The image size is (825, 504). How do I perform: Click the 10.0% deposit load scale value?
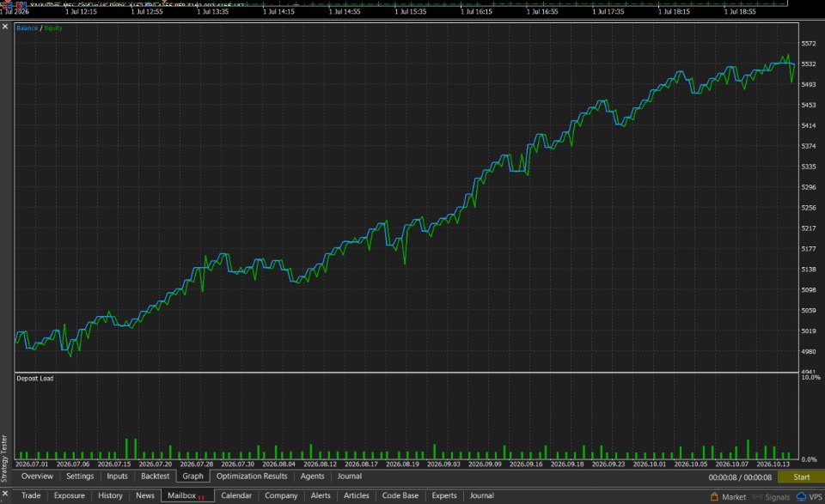pos(810,377)
